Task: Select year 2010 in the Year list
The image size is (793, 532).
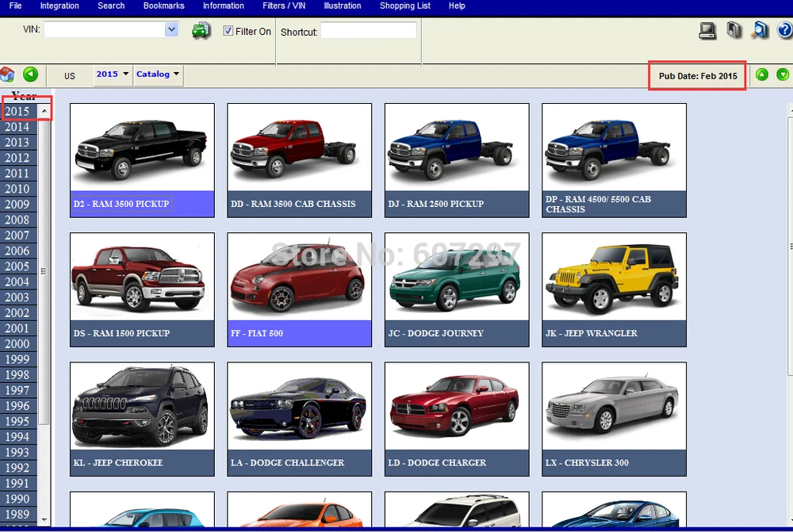Action: [x=17, y=189]
